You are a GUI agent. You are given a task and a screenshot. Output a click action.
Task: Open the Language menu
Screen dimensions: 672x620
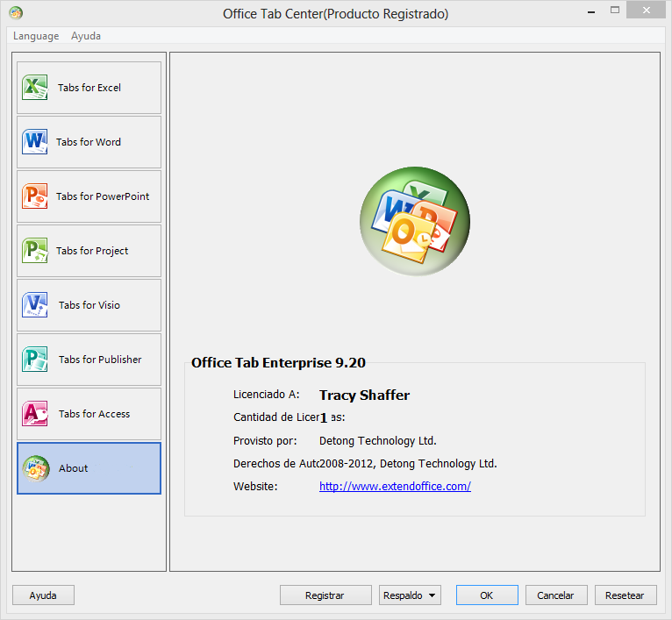(36, 36)
